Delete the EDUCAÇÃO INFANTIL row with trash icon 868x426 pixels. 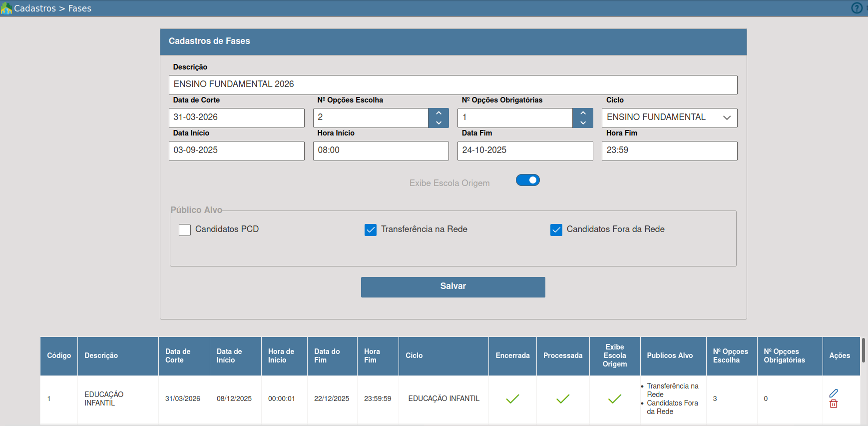click(x=834, y=404)
